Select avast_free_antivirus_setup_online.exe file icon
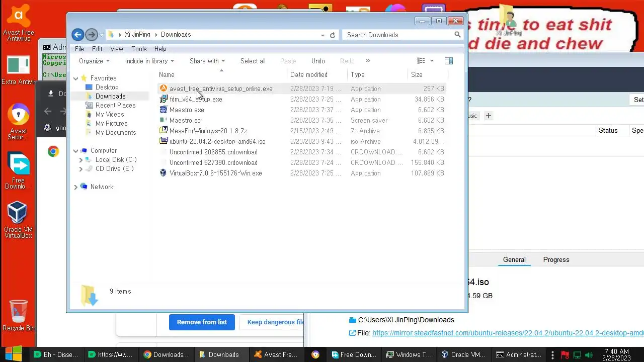Screen dimensions: 644x362 164,88
